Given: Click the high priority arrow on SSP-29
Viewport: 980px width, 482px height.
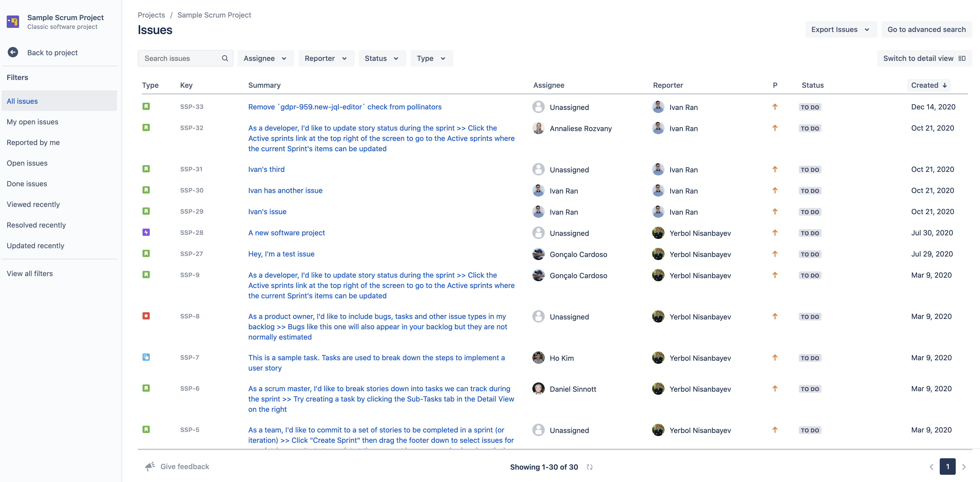Looking at the screenshot, I should click(775, 211).
